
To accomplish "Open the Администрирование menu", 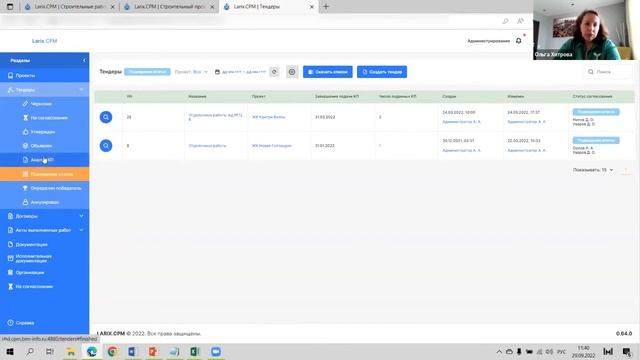I will tap(488, 41).
